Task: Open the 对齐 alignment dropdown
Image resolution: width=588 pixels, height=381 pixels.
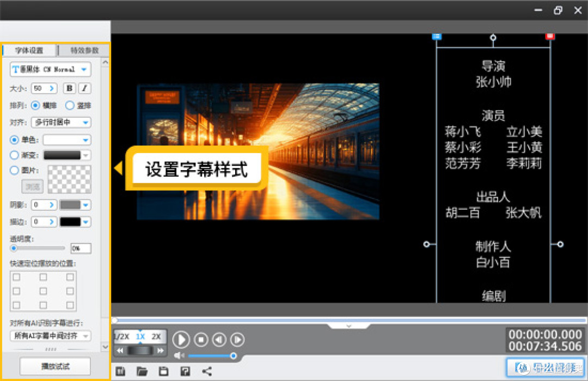Action: tap(62, 123)
